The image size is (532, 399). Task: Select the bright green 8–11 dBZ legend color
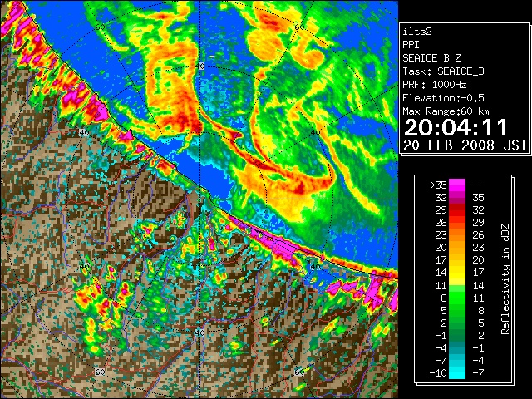(x=457, y=298)
